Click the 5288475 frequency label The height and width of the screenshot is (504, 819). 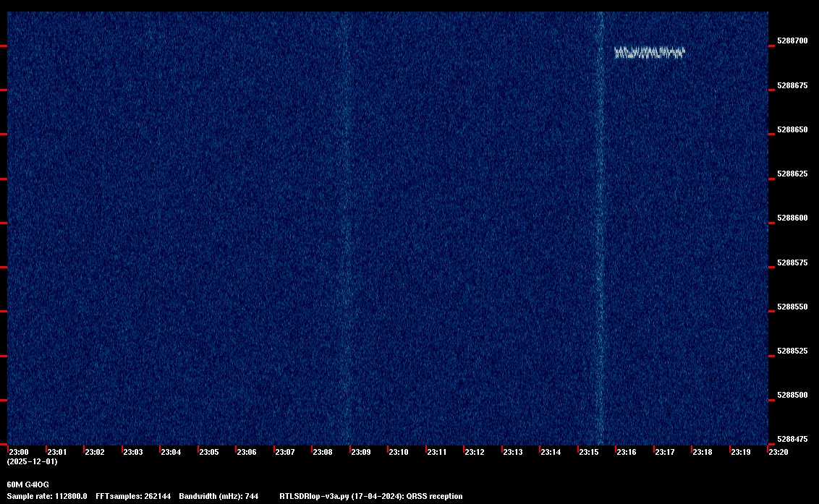pos(792,439)
